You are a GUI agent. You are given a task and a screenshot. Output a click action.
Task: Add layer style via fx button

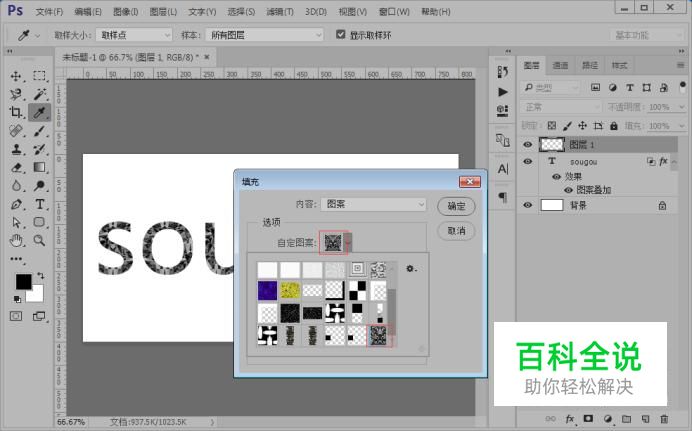(570, 419)
